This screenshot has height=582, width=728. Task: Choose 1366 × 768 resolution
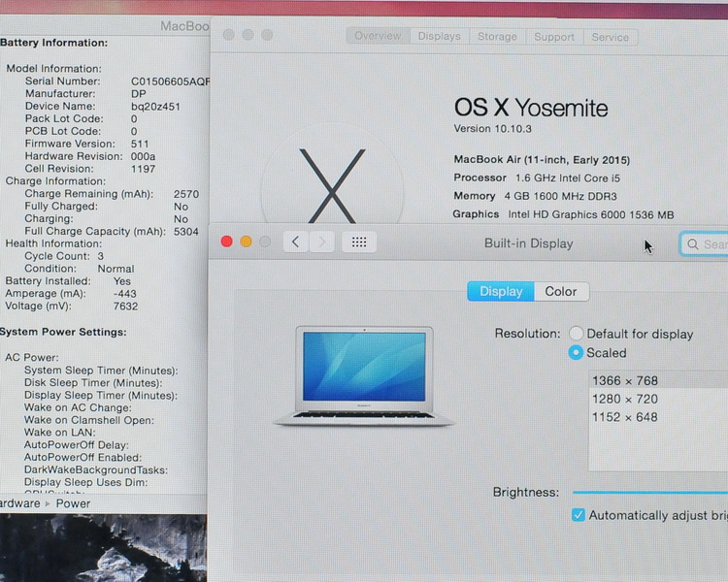click(658, 380)
